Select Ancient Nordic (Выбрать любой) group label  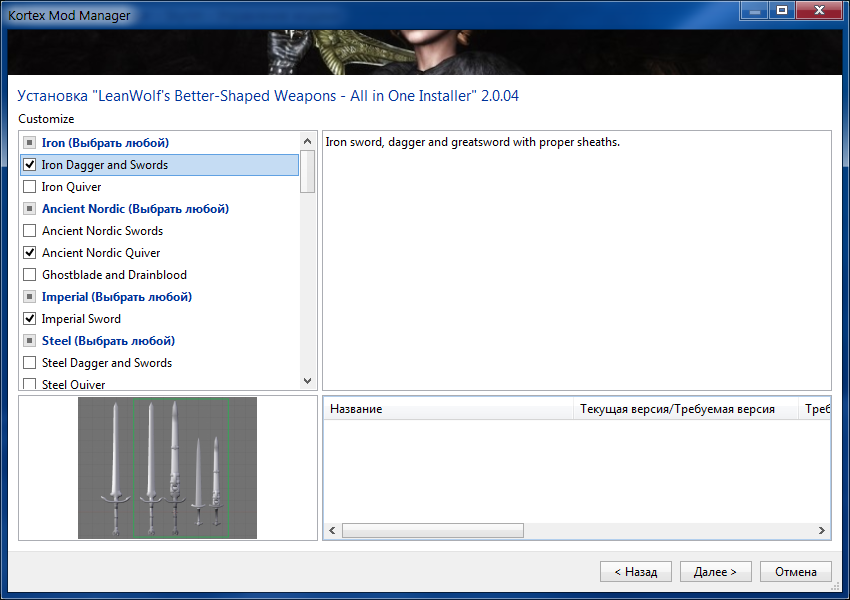pyautogui.click(x=136, y=209)
